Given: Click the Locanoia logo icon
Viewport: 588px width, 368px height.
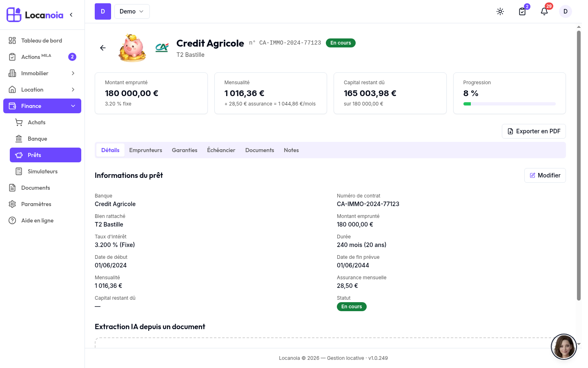Looking at the screenshot, I should click(14, 15).
